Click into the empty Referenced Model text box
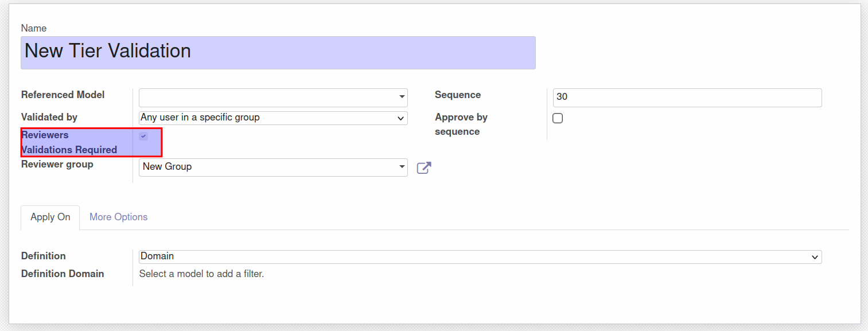Viewport: 868px width, 331px height. [267, 98]
